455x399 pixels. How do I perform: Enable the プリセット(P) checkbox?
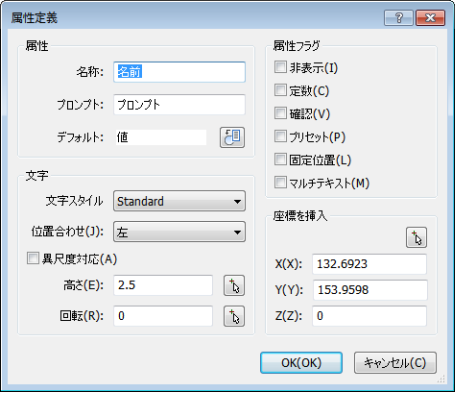[280, 136]
